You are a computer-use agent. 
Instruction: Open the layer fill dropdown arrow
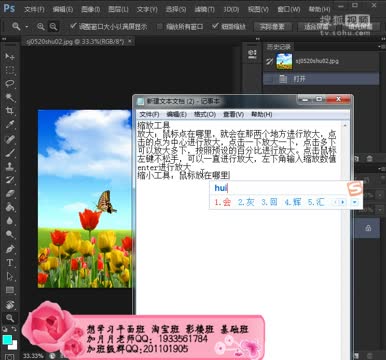click(x=380, y=210)
